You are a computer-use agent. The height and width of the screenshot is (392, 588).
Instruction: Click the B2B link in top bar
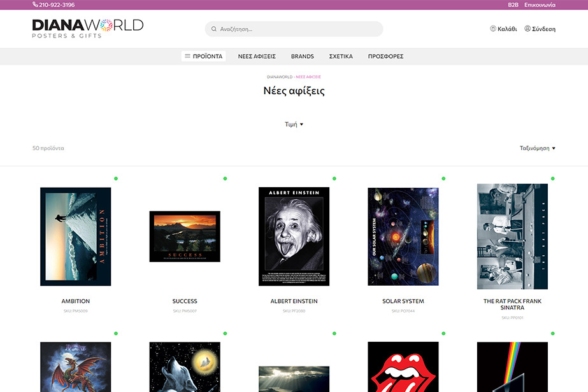click(x=513, y=5)
